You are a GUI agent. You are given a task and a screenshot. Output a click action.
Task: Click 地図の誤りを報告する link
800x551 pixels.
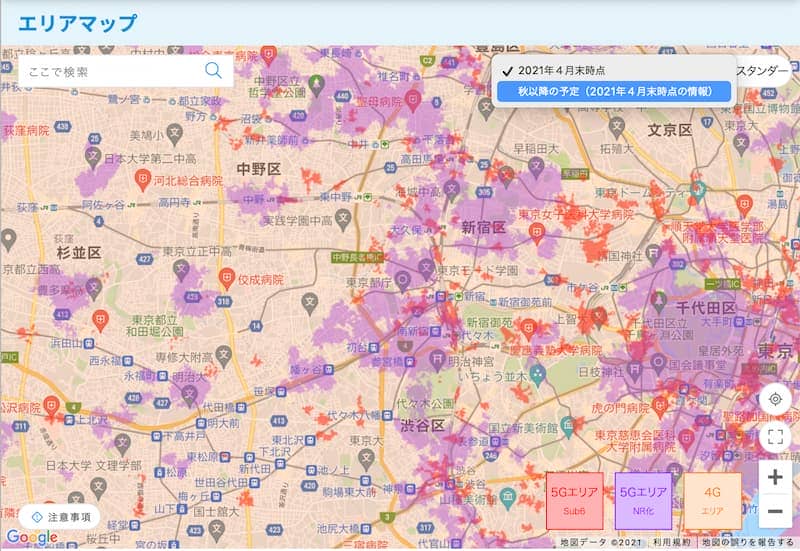748,542
